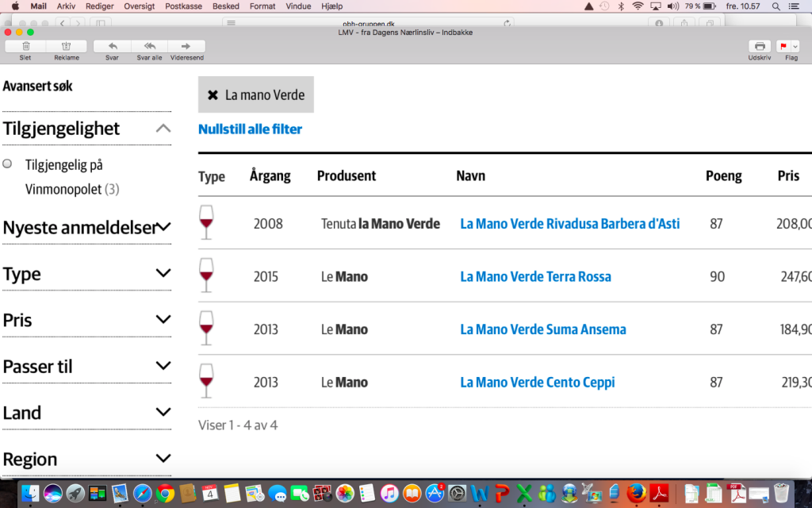Click wine glass icon in Suma Ansema row
812x508 pixels.
(x=206, y=328)
